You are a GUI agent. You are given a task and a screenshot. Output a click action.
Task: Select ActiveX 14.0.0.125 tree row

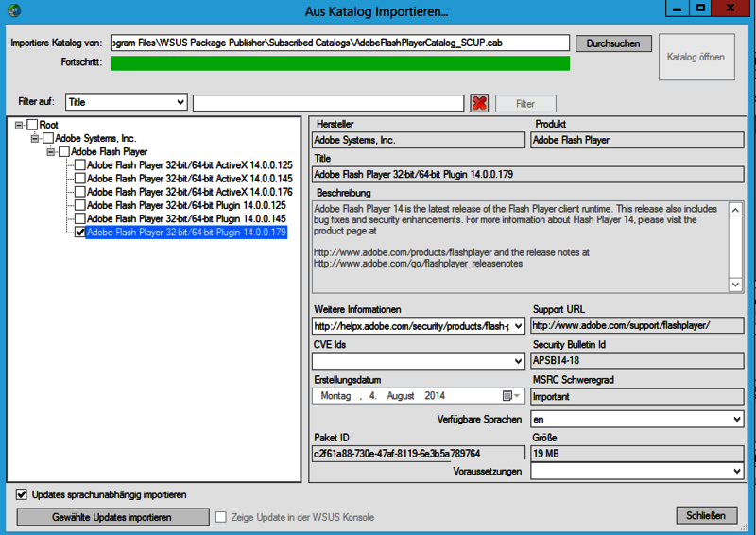[190, 165]
